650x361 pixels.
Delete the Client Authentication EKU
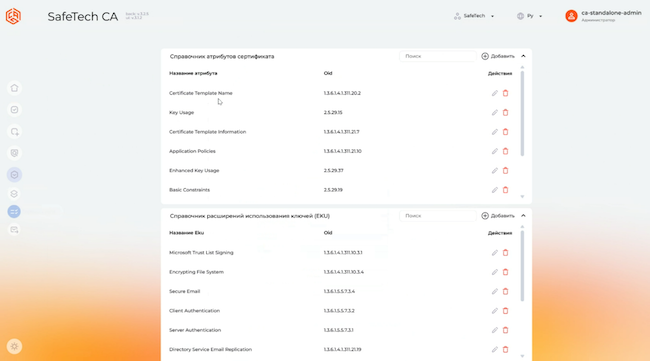(x=505, y=311)
